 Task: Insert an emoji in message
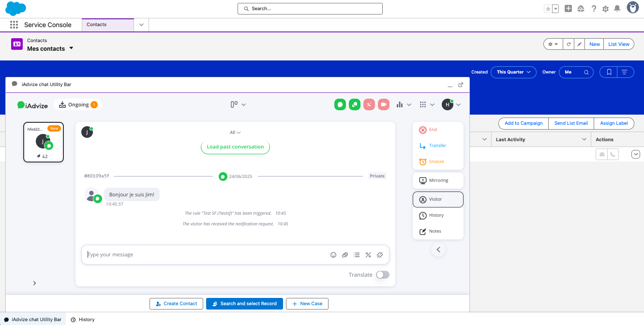tap(333, 255)
